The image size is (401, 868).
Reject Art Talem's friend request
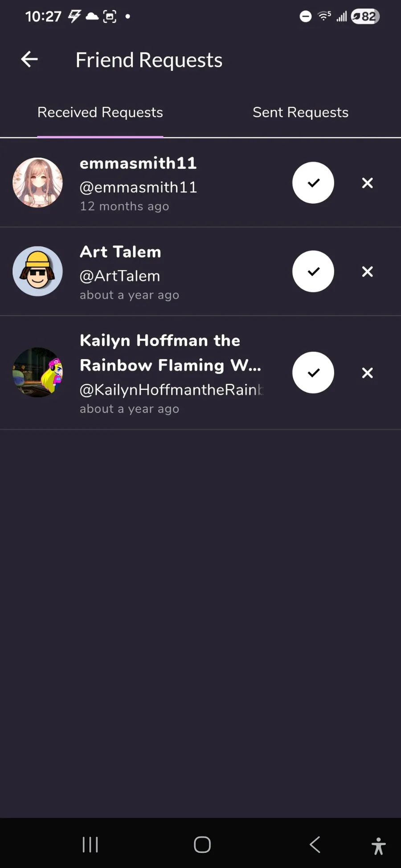point(367,272)
